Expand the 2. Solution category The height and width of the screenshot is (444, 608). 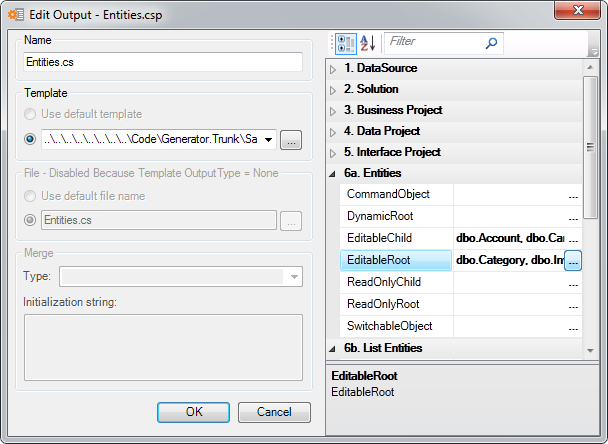(x=333, y=90)
